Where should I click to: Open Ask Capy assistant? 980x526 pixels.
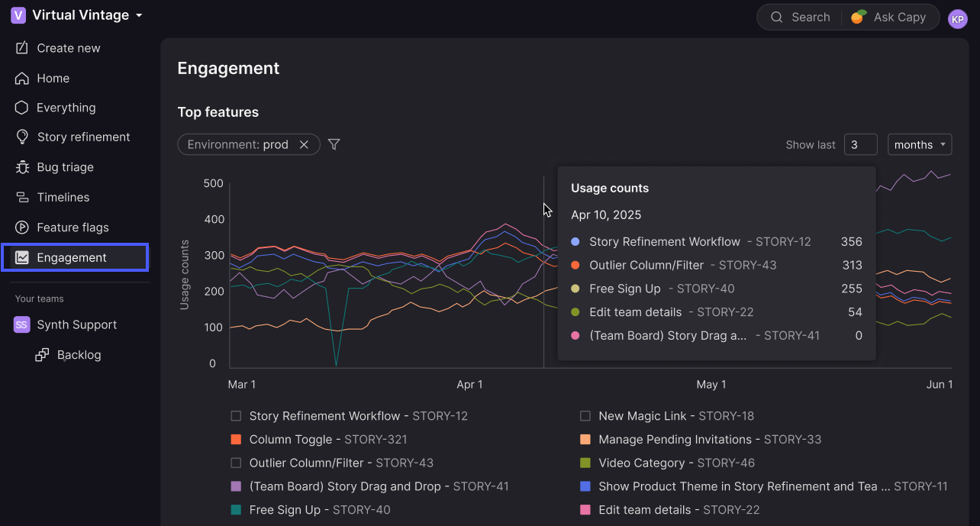pos(888,17)
